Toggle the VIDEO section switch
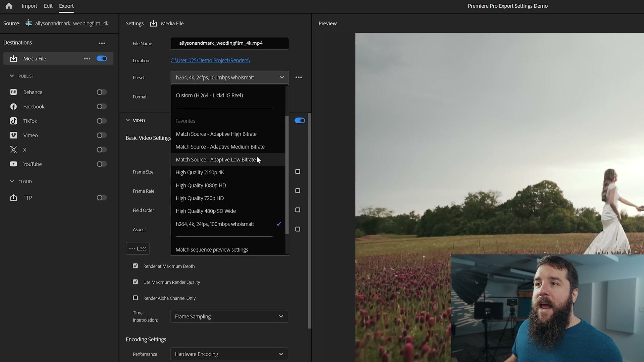This screenshot has height=362, width=644. [300, 120]
